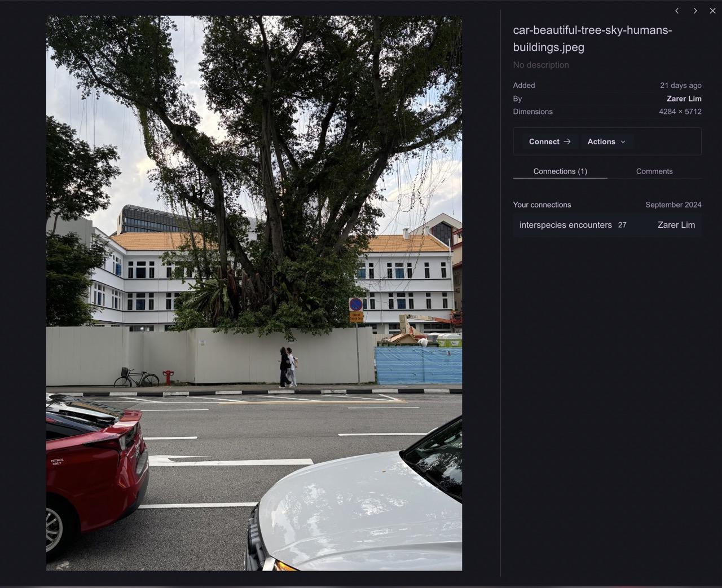Close the block viewer
Viewport: 722px width, 588px height.
pos(712,11)
